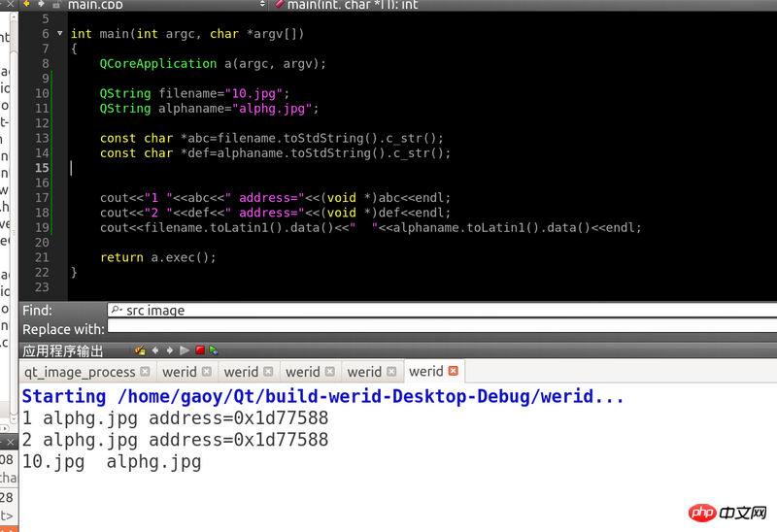Click the go-forward arrow in editor toolbar

coord(41,5)
